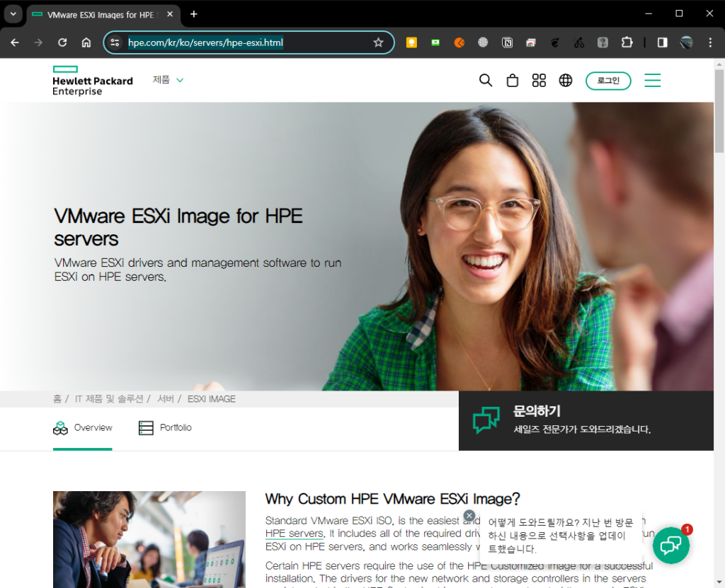The image size is (725, 588).
Task: Open the Chrome profile avatar
Action: coord(686,42)
